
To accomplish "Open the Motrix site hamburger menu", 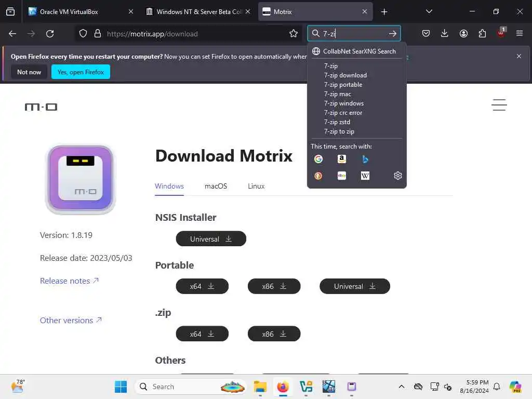I will [x=499, y=105].
